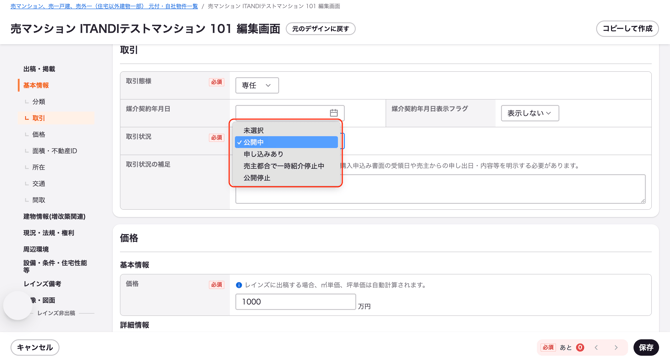Go to 出稿・掲載 in sidebar
The width and height of the screenshot is (670, 363).
pos(39,69)
